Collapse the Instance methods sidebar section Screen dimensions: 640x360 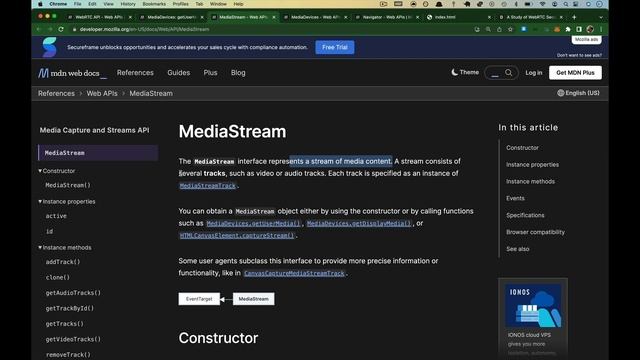coord(65,248)
